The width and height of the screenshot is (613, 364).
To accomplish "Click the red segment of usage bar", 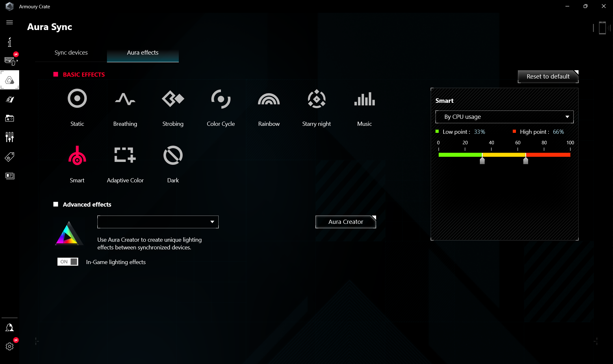I will (548, 155).
